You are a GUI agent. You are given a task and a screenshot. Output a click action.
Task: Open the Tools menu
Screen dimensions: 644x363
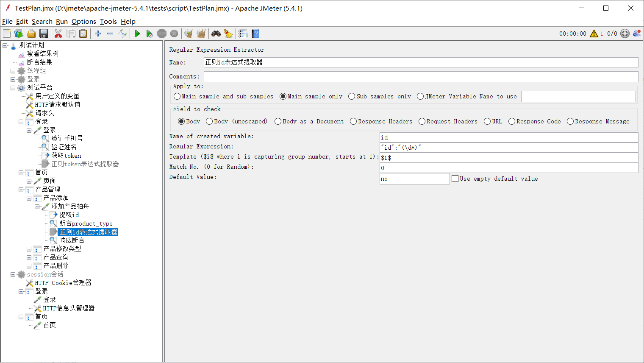click(x=108, y=21)
